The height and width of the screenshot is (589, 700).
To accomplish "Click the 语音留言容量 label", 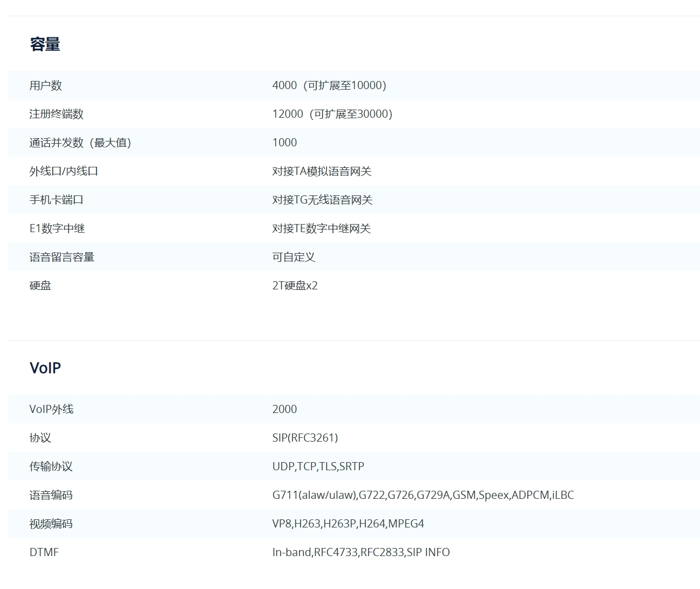I will pyautogui.click(x=62, y=257).
